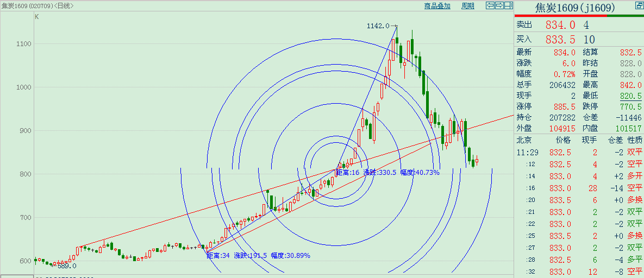Click the right arrow navigation icon

coord(499,6)
